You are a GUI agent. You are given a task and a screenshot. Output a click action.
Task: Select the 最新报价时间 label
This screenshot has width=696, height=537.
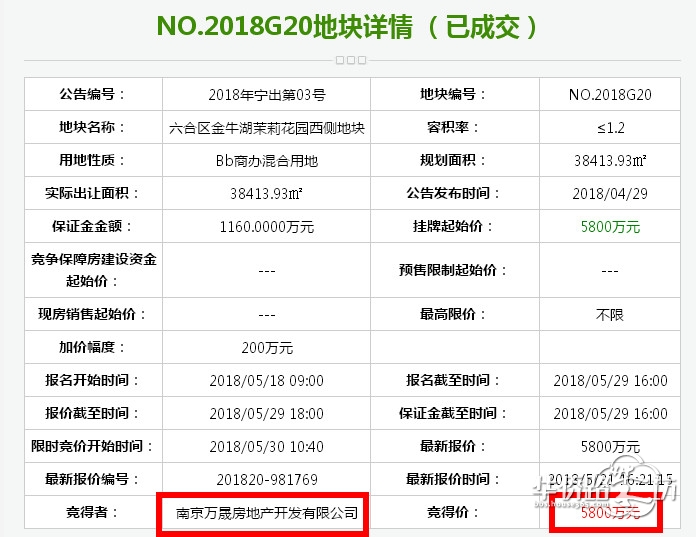click(x=454, y=479)
